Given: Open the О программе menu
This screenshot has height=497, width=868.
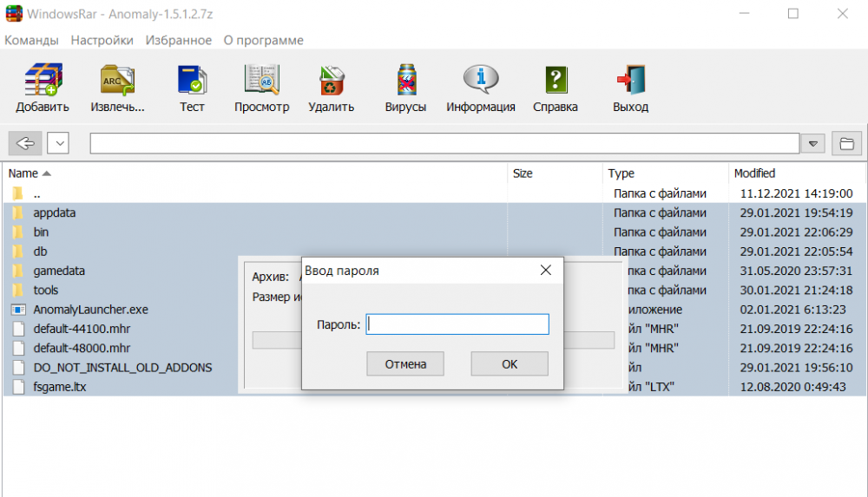Looking at the screenshot, I should (264, 41).
